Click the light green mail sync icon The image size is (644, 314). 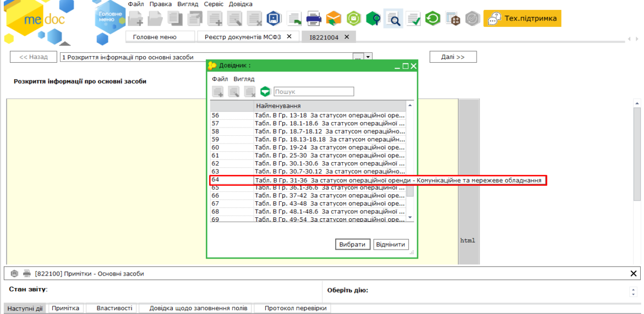[353, 19]
